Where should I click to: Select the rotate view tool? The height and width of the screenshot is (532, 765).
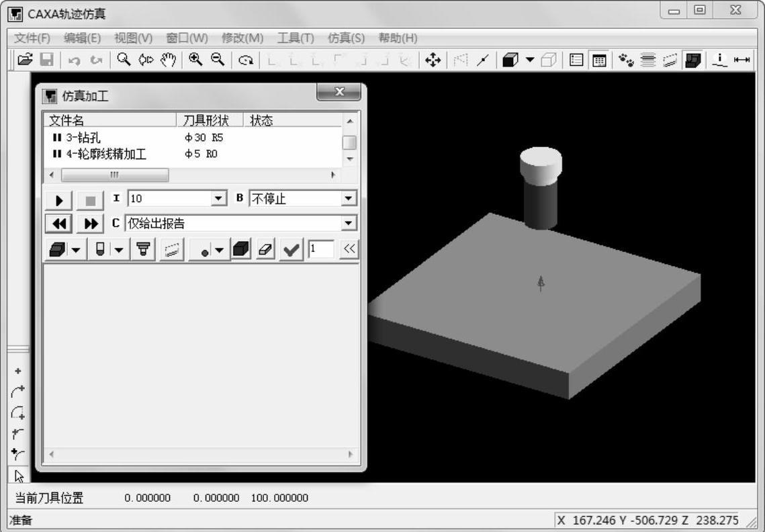click(246, 60)
